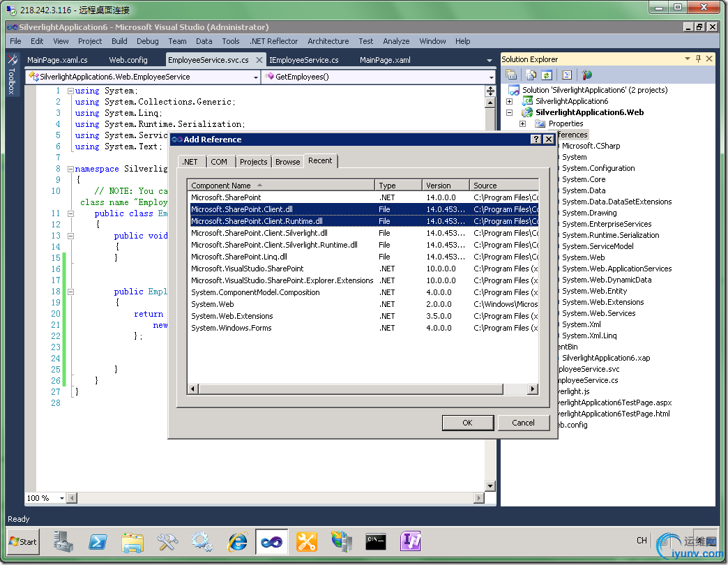Switch to the Browse tab in Add Reference
Viewport: 728px width, 565px height.
click(287, 162)
